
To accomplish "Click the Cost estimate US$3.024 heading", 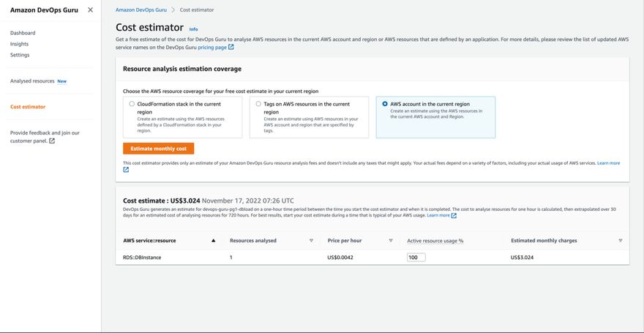I will click(x=162, y=201).
